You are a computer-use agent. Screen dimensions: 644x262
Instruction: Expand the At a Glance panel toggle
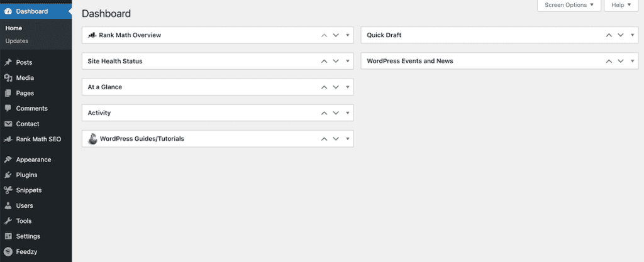[x=347, y=87]
